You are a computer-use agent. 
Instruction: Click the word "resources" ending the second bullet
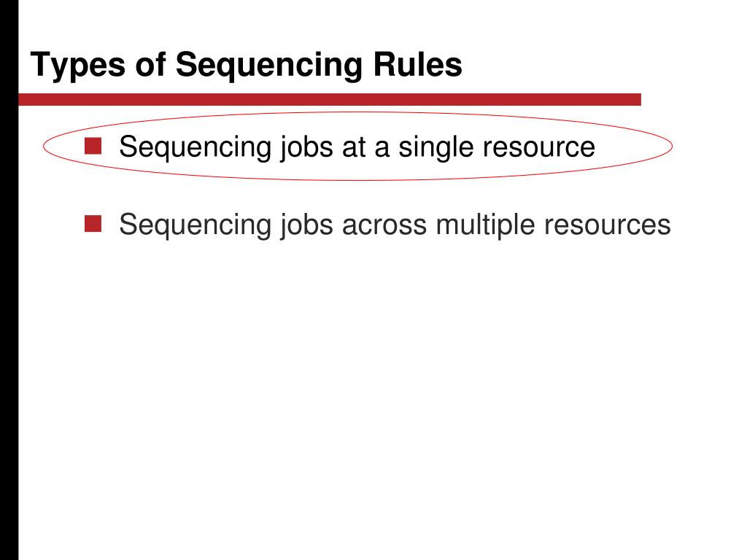pos(608,225)
